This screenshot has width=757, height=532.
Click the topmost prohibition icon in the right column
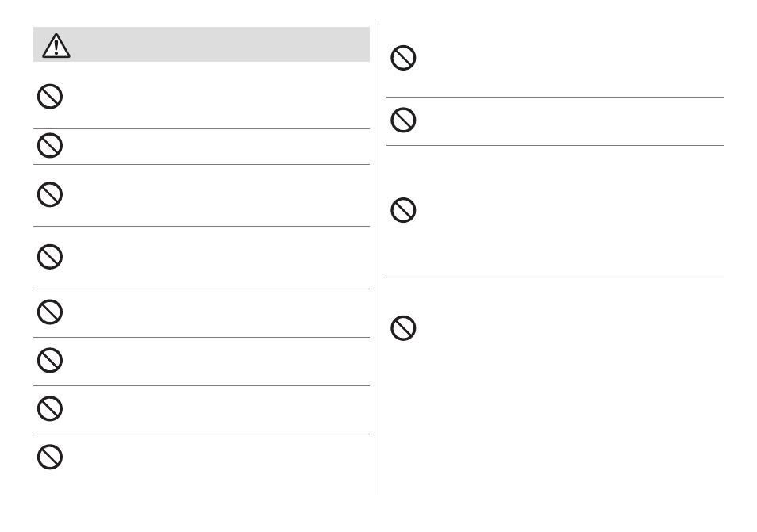[x=403, y=58]
